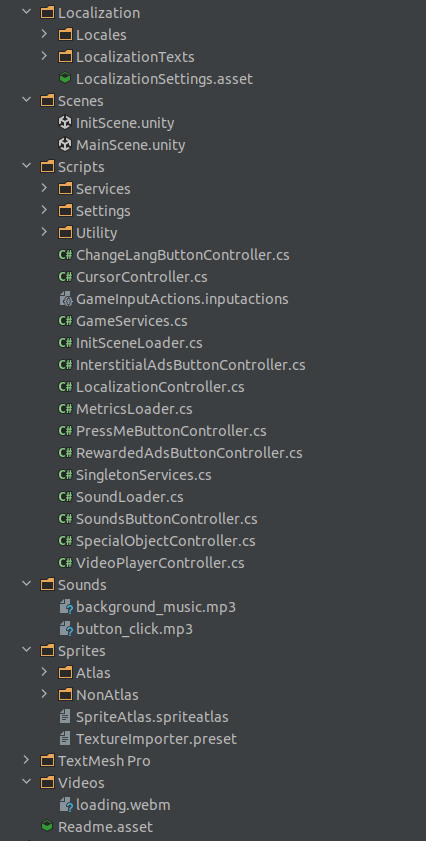This screenshot has height=841, width=426.
Task: Click the C# icon of RewardedAdsButtonController.cs
Action: (x=65, y=453)
